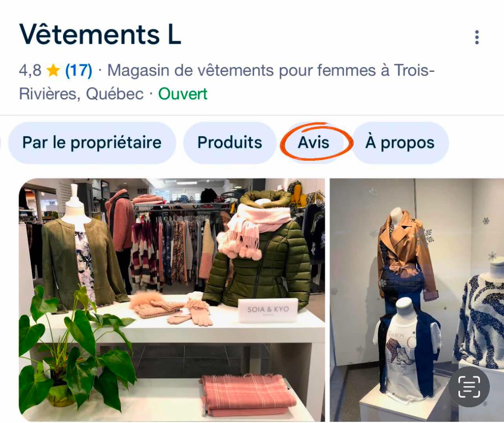Click the 4,8 rating score
This screenshot has height=423, width=504.
[x=30, y=71]
